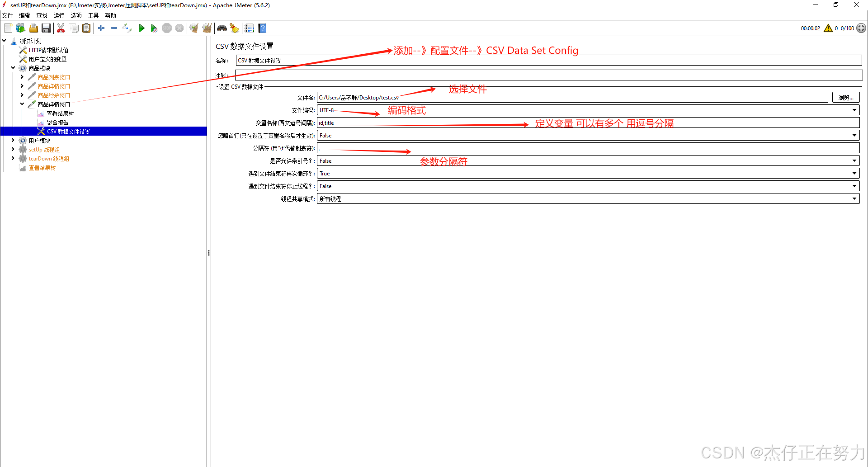The width and height of the screenshot is (868, 467).
Task: Open the 工具 menu
Action: 94,15
